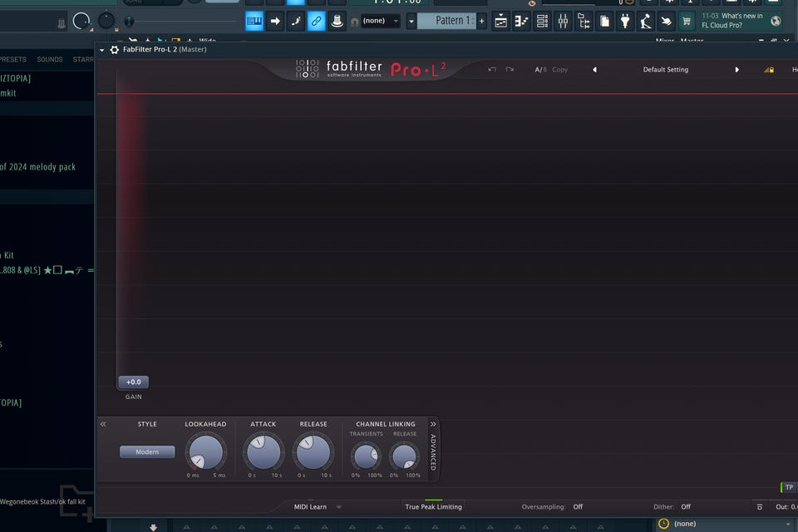Click the large knob with ring in top-left

81,21
